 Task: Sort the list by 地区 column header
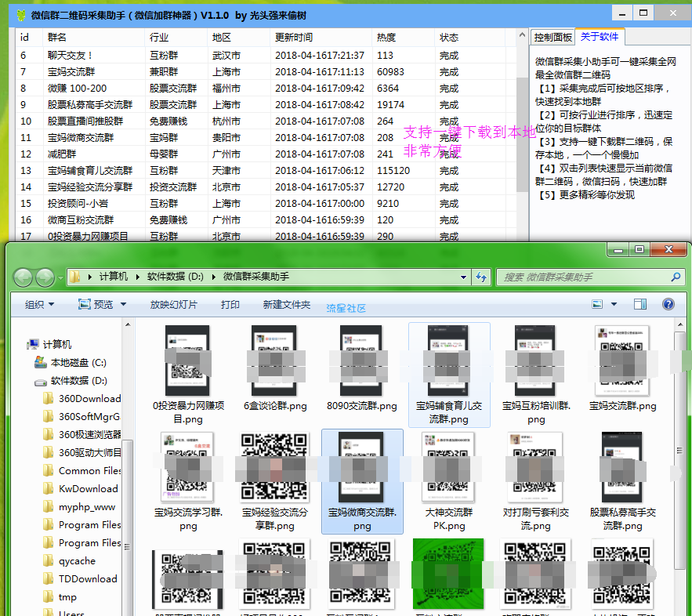click(x=239, y=38)
